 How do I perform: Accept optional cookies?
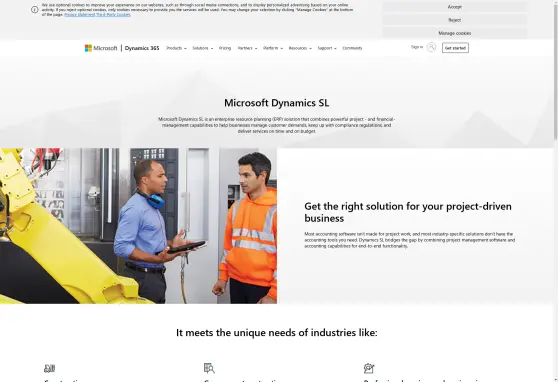[x=454, y=7]
